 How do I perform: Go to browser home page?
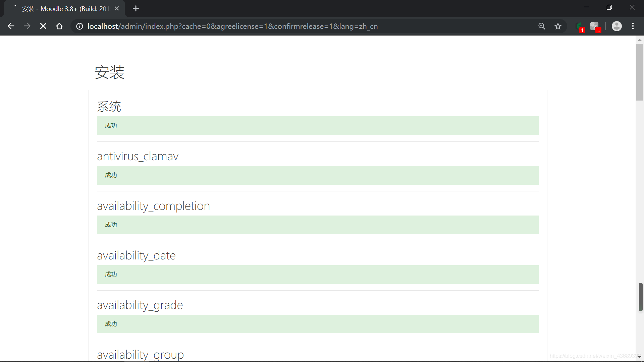pyautogui.click(x=59, y=26)
